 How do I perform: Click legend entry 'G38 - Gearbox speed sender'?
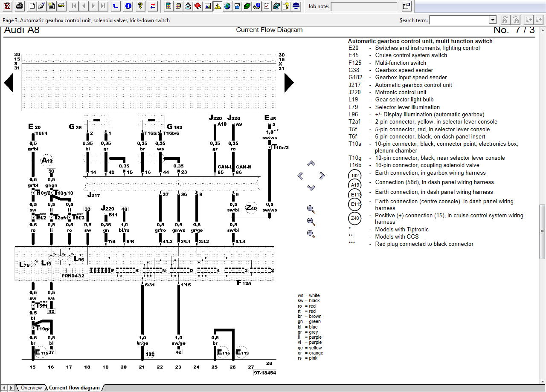tap(391, 70)
